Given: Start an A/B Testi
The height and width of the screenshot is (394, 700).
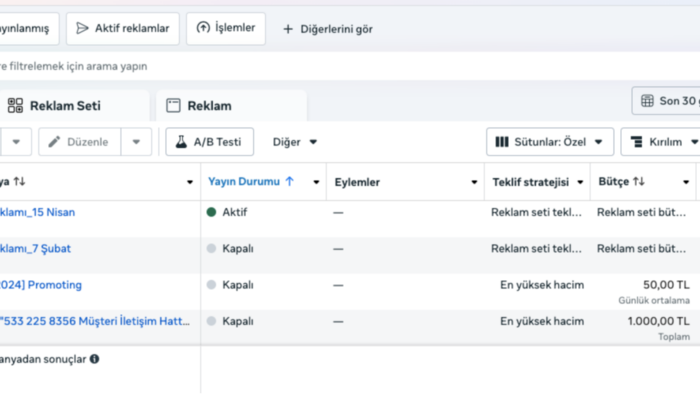Looking at the screenshot, I should pyautogui.click(x=209, y=142).
